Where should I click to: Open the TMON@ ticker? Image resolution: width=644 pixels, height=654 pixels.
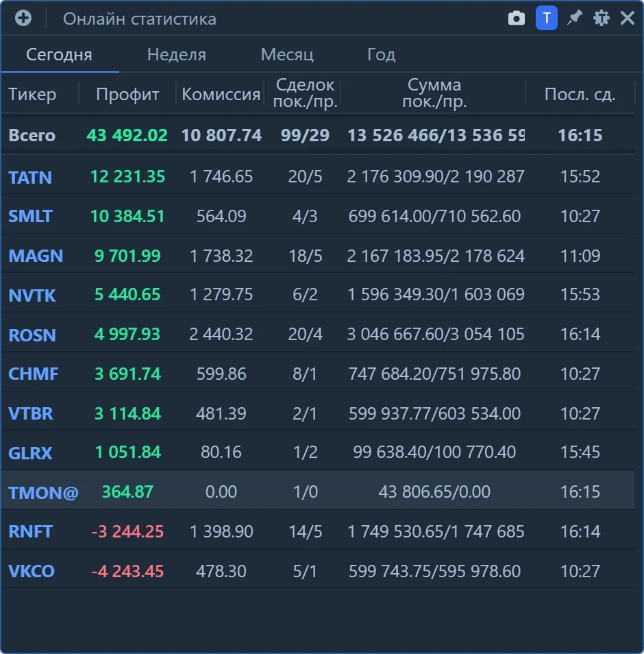(43, 493)
